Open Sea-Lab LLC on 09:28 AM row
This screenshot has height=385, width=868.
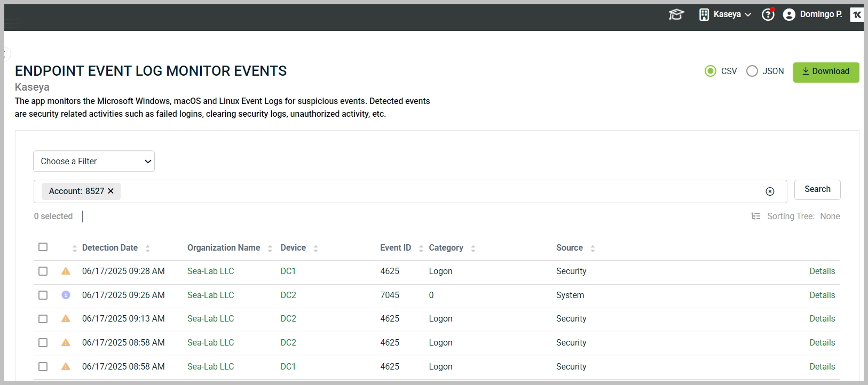[211, 271]
